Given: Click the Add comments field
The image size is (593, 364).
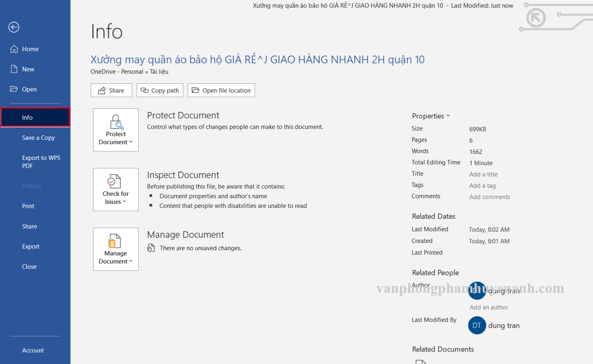Looking at the screenshot, I should coord(490,197).
